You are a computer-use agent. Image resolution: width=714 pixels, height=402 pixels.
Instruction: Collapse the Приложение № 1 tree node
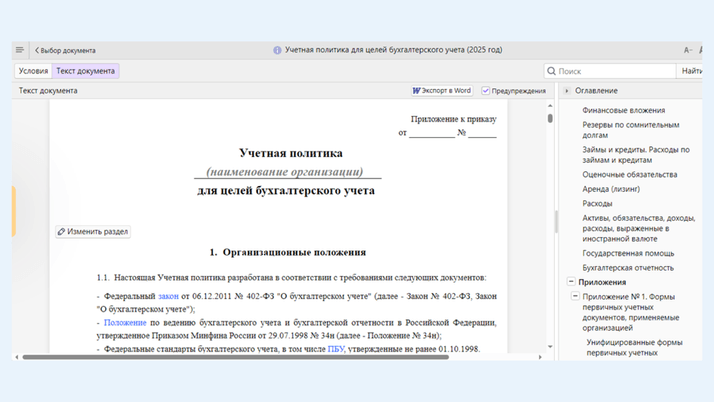click(574, 297)
